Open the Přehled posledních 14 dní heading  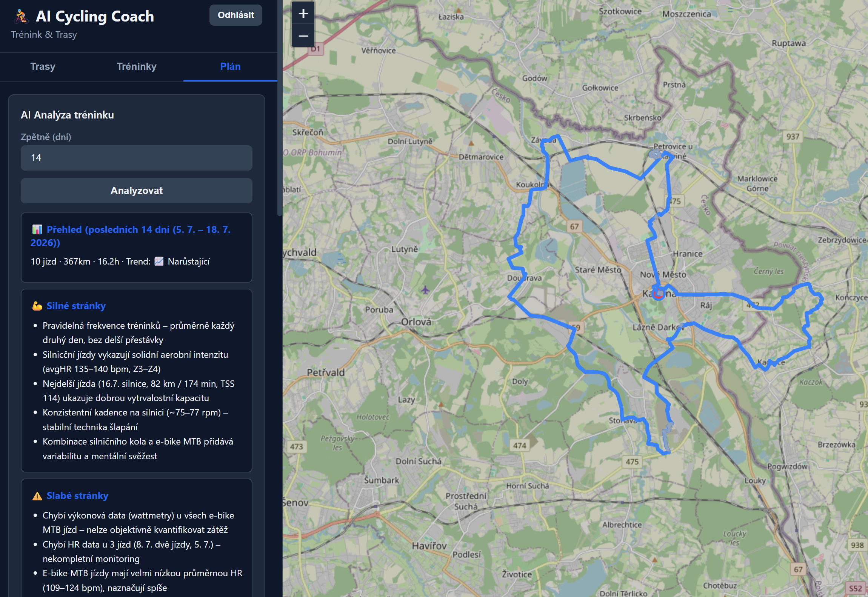(131, 236)
